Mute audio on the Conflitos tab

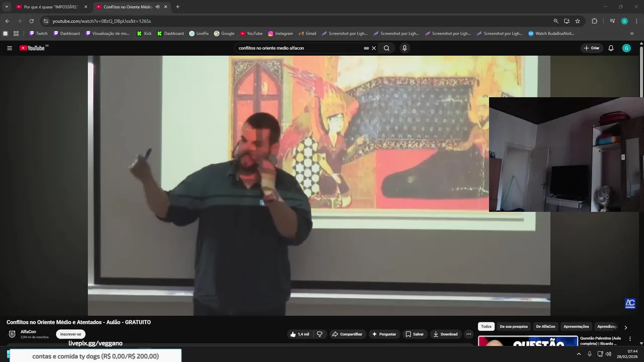(x=157, y=7)
